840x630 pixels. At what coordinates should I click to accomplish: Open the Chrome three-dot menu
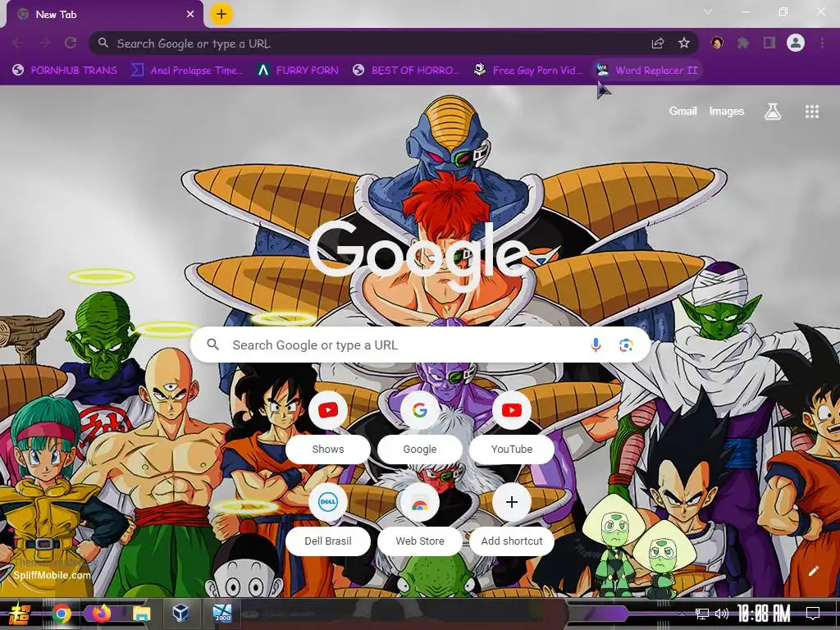click(x=822, y=43)
